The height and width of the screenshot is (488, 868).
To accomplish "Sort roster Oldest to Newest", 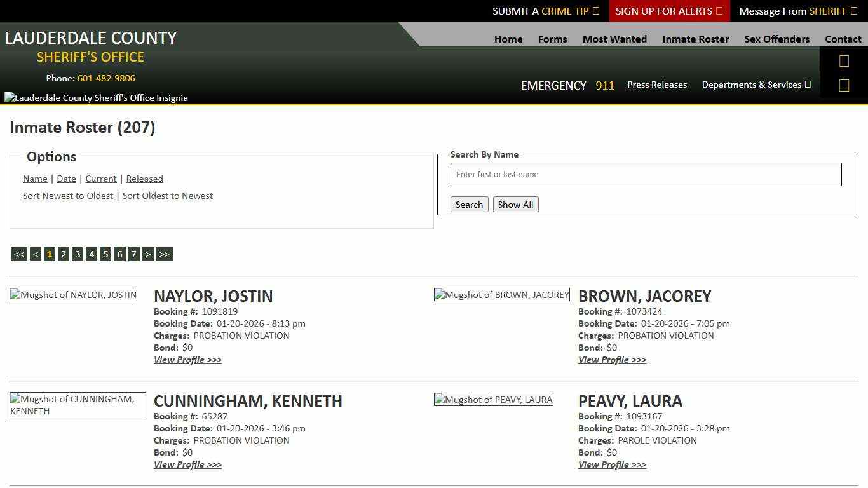I will (167, 196).
